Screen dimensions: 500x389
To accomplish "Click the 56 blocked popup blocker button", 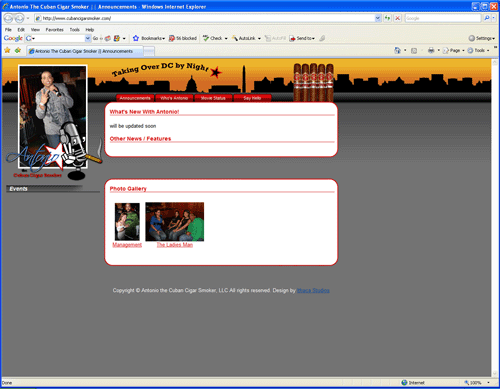I will [x=183, y=38].
